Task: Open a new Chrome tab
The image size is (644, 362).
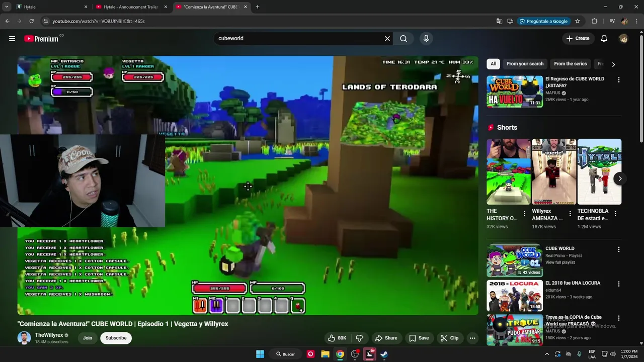Action: [258, 7]
